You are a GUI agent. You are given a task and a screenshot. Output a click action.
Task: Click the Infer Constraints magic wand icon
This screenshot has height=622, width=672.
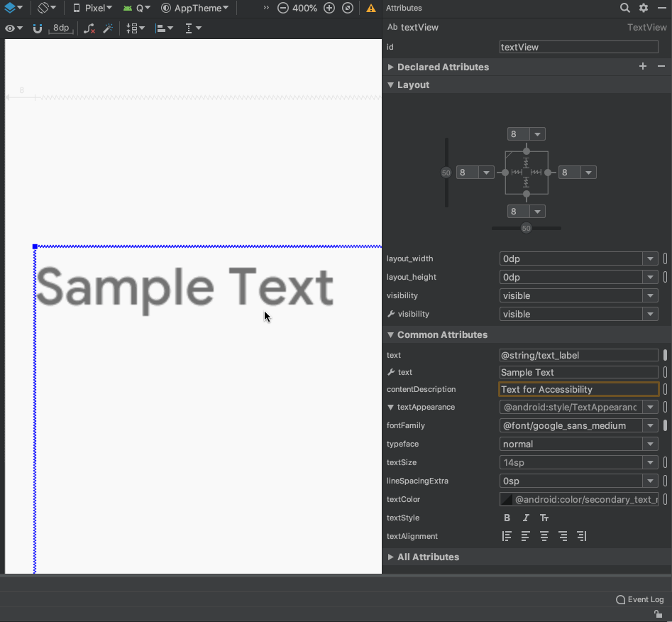[108, 28]
